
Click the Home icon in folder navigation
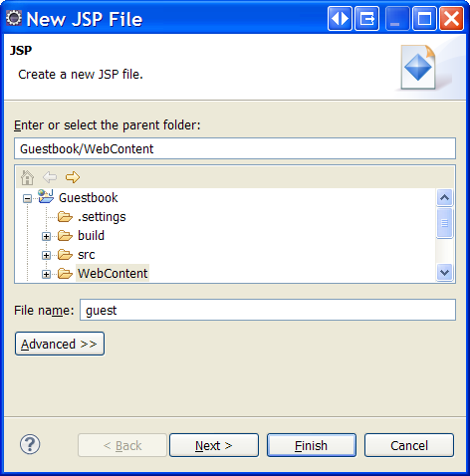click(27, 177)
